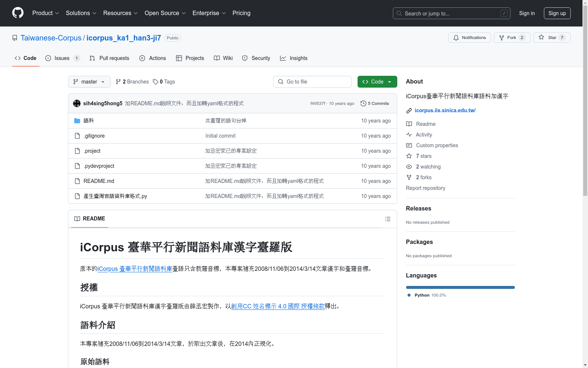Open icorpus_ka1_han3-ji7 repository link
This screenshot has width=588, height=368.
[124, 38]
